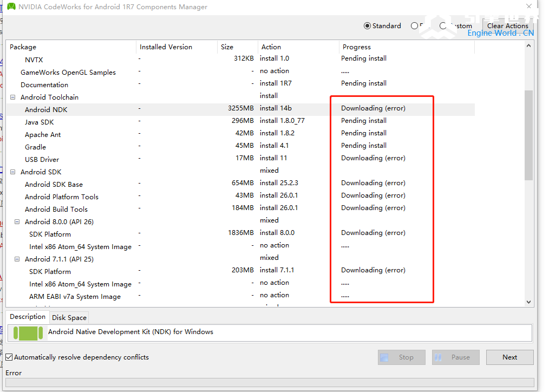
Task: Select the Gradle package row
Action: [x=240, y=147]
